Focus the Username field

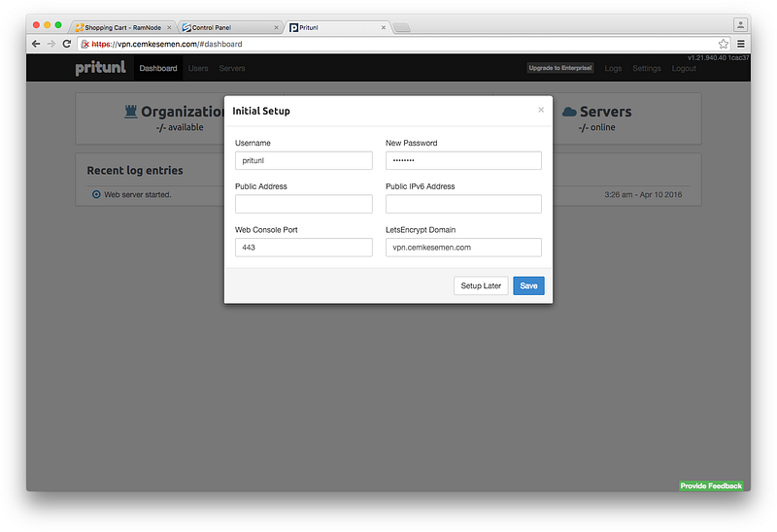tap(304, 160)
